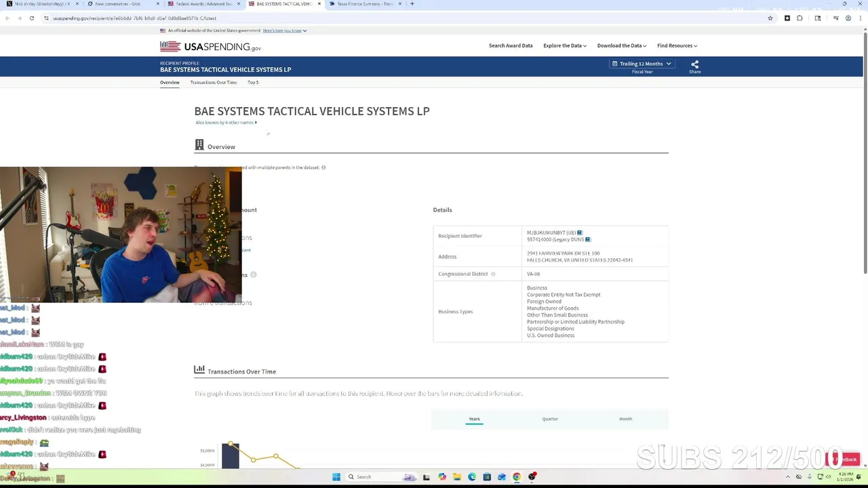The width and height of the screenshot is (868, 488).
Task: Open the Chrome three-dot menu
Action: [860, 18]
